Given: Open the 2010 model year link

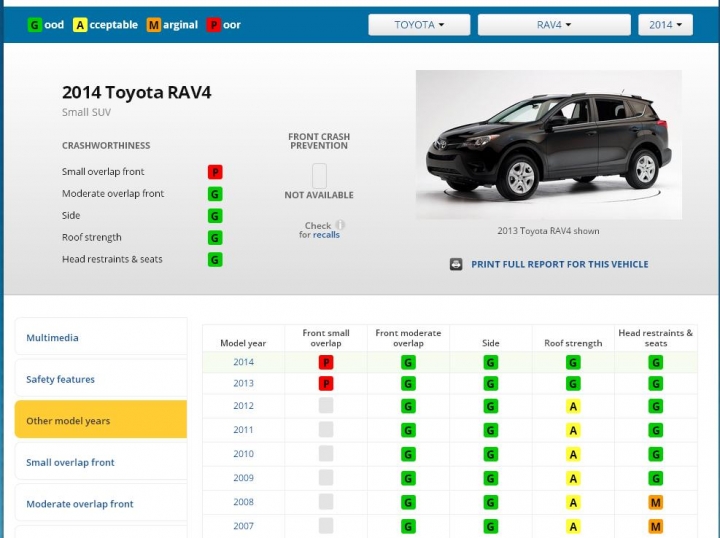Looking at the screenshot, I should click(243, 454).
